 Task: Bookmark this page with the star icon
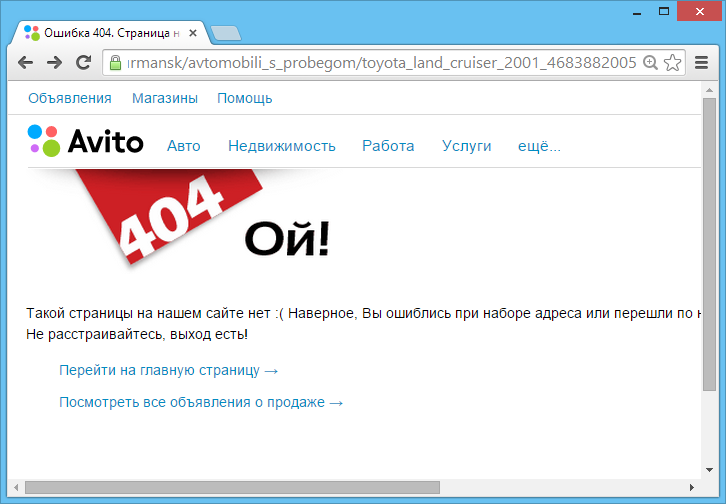tap(672, 63)
